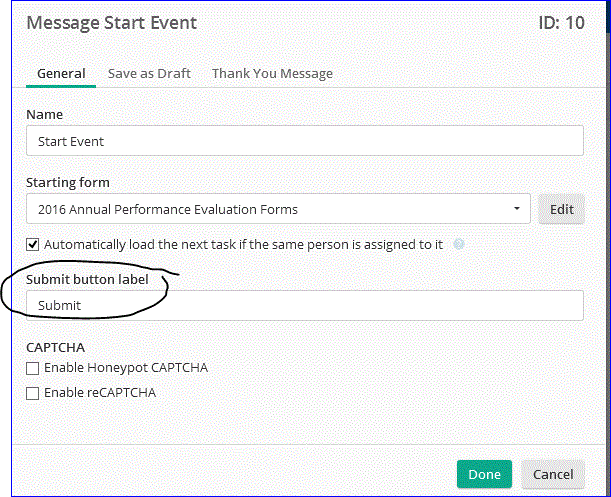This screenshot has width=611, height=497.
Task: Click the help icon beside the auto-load option
Action: tap(459, 244)
